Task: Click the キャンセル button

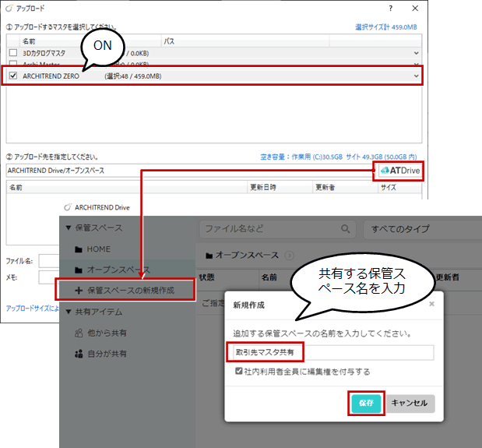Action: [409, 403]
